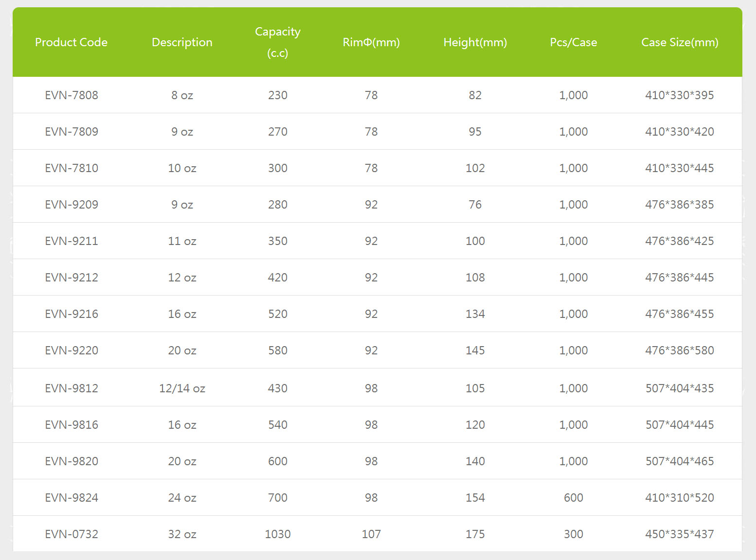Click the 11 oz description cell
This screenshot has width=756, height=560.
tap(182, 241)
